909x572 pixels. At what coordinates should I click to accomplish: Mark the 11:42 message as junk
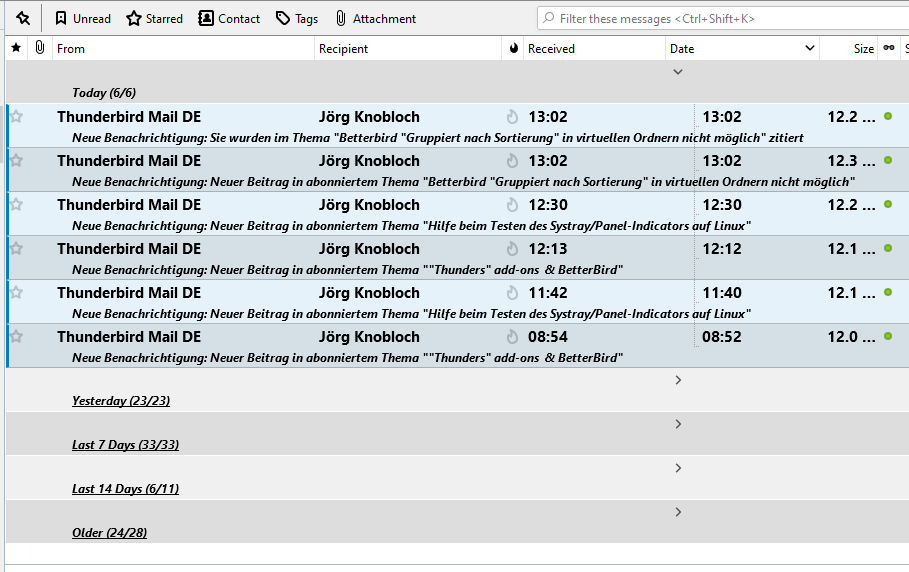coord(512,293)
